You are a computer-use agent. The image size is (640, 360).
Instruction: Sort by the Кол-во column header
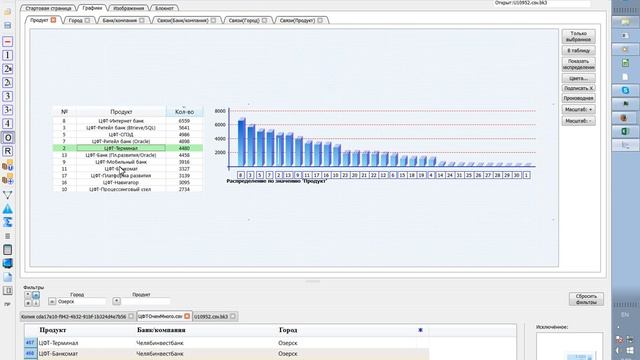click(x=184, y=111)
